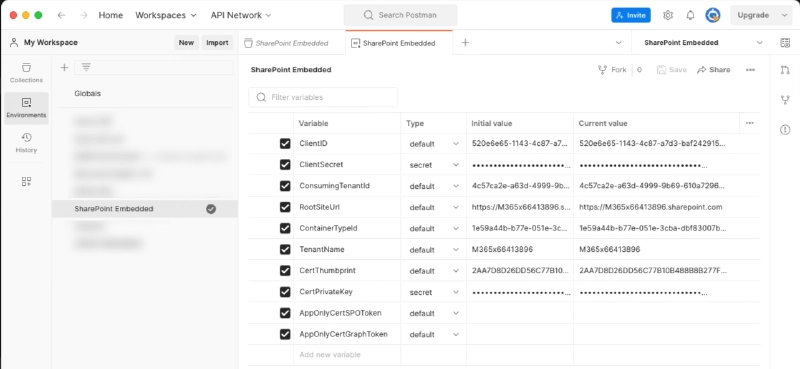This screenshot has width=800, height=369.
Task: Click the active checkmark on SharePoint Embedded
Action: click(x=211, y=209)
